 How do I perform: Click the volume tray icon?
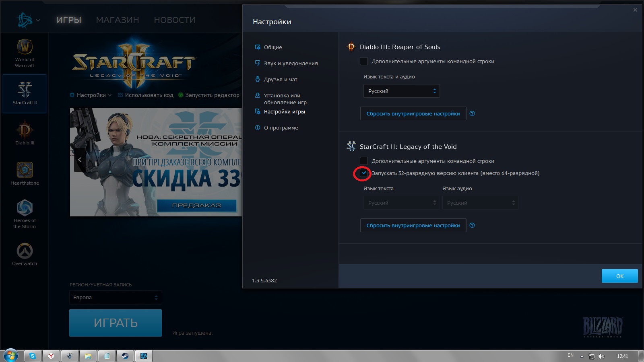click(601, 356)
